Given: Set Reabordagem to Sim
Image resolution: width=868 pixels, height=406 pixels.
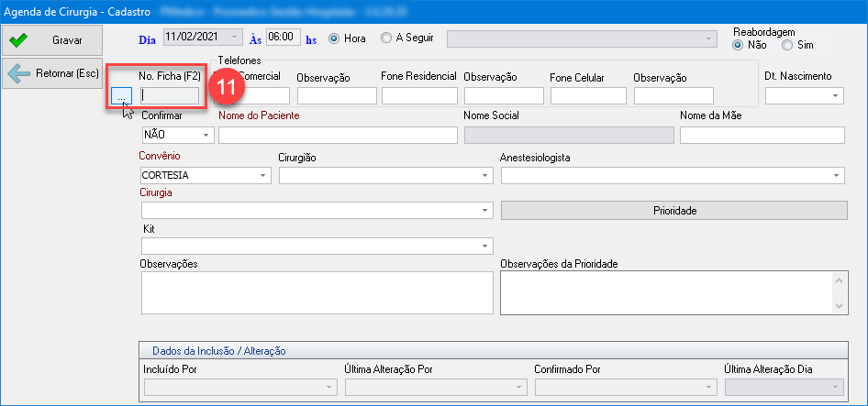Looking at the screenshot, I should pyautogui.click(x=786, y=45).
